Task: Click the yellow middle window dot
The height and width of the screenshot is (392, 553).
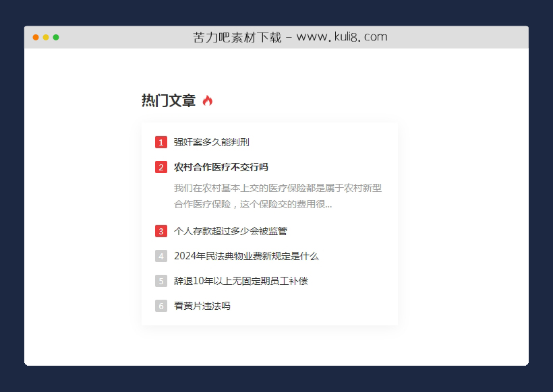Action: point(45,38)
